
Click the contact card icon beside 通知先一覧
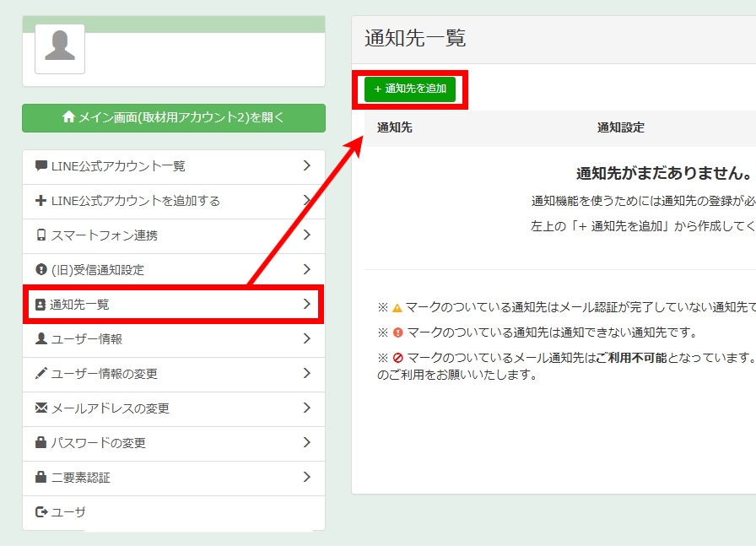[40, 304]
